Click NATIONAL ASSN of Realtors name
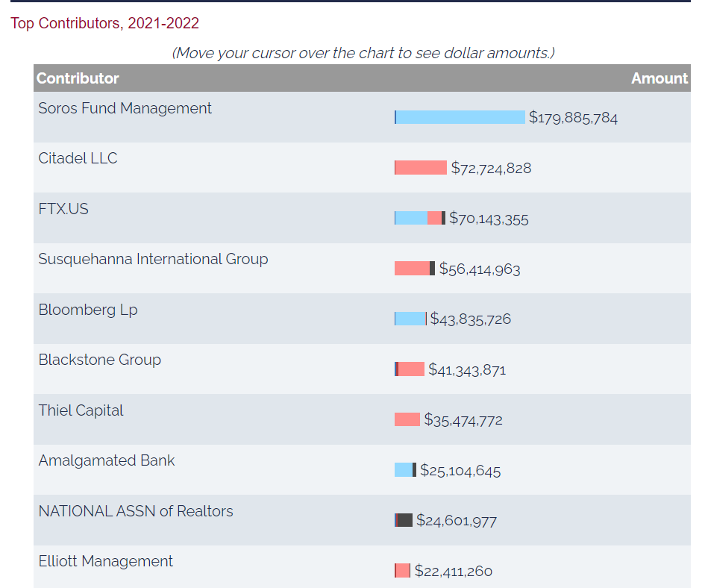 [136, 511]
